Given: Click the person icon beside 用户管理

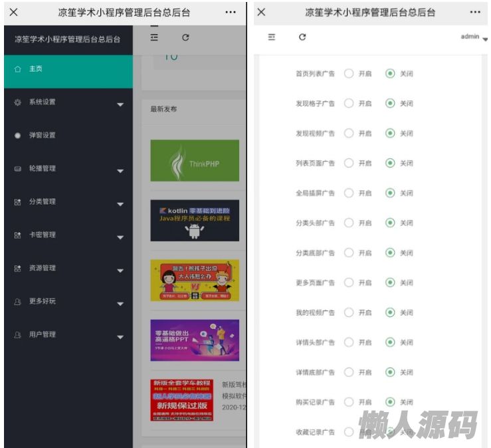Looking at the screenshot, I should click(17, 334).
